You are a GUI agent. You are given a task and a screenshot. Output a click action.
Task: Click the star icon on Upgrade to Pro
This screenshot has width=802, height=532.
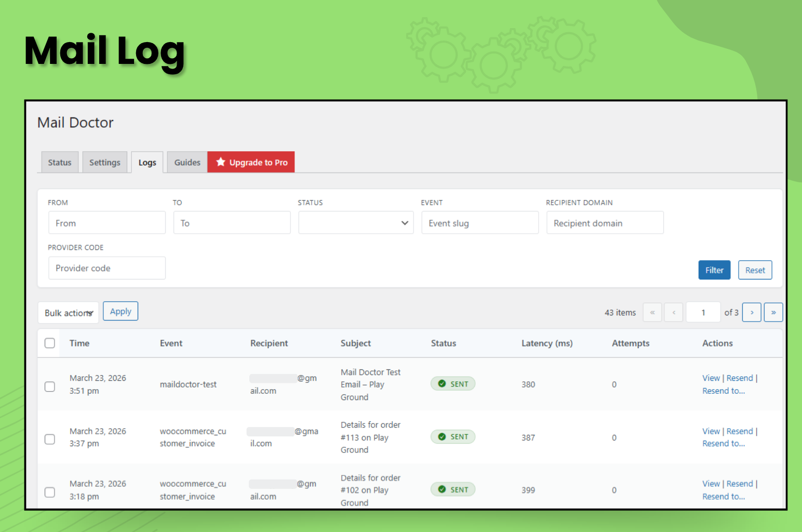(221, 162)
